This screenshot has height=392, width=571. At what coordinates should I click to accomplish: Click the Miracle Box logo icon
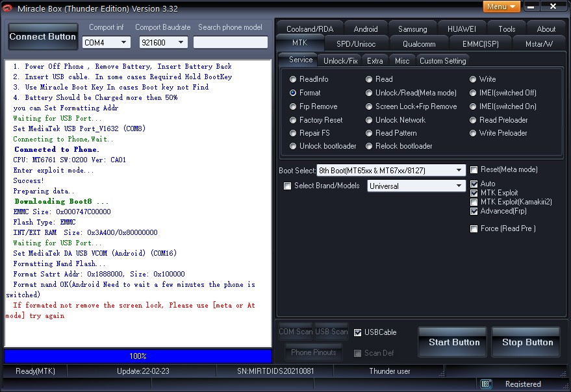tap(7, 8)
